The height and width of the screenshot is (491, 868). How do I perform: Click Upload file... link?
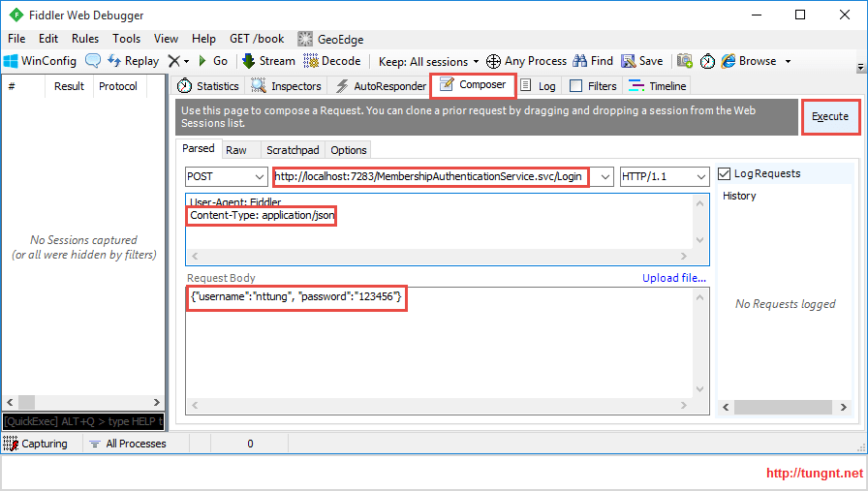[673, 278]
